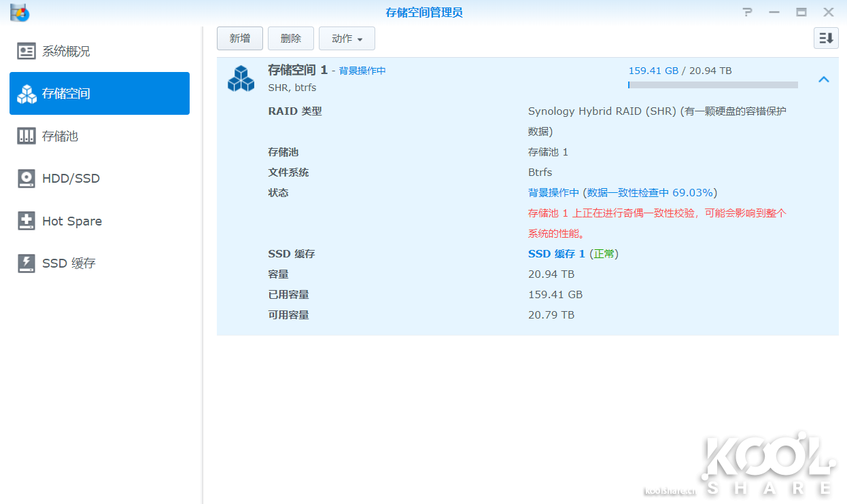Click the Storage Pool (存储池) sidebar icon
This screenshot has height=504, width=847.
27,137
